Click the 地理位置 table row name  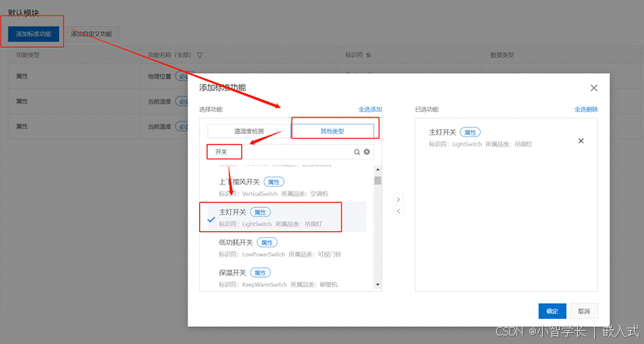click(x=159, y=76)
